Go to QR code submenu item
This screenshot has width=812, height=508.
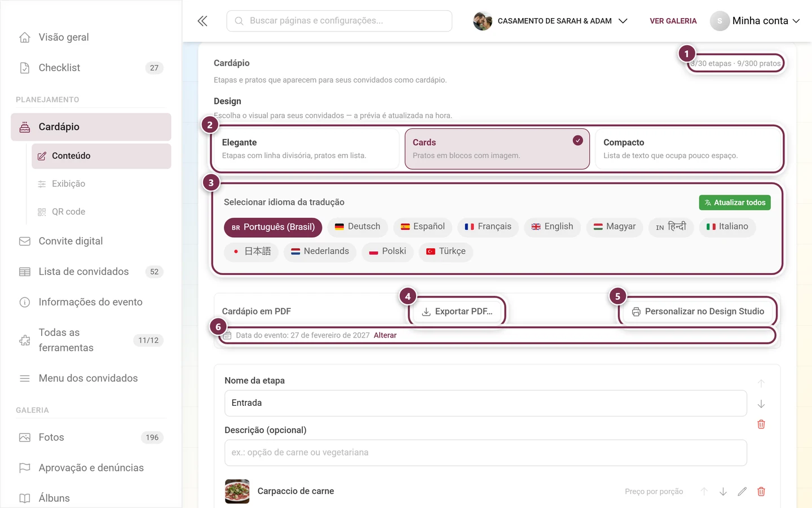coord(101,212)
